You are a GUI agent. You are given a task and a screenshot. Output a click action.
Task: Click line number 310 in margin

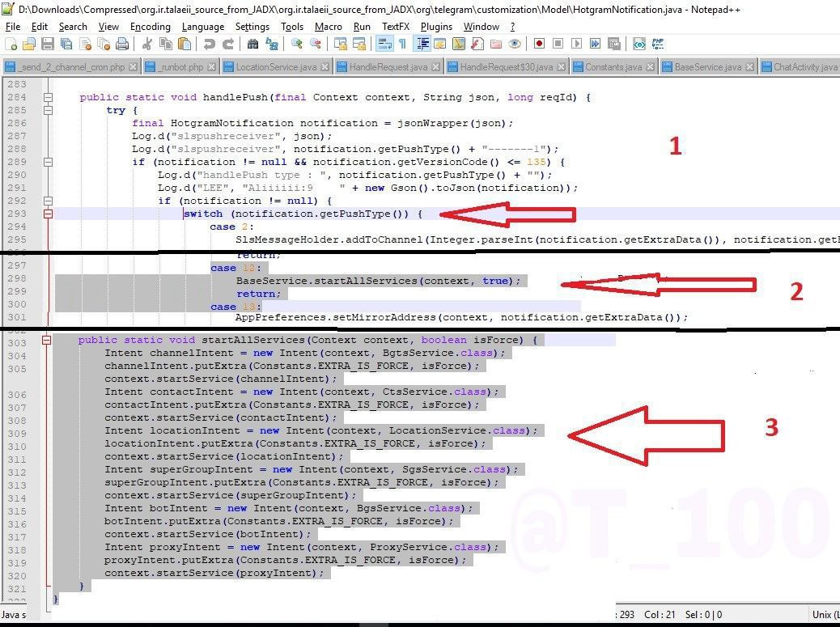pyautogui.click(x=17, y=447)
